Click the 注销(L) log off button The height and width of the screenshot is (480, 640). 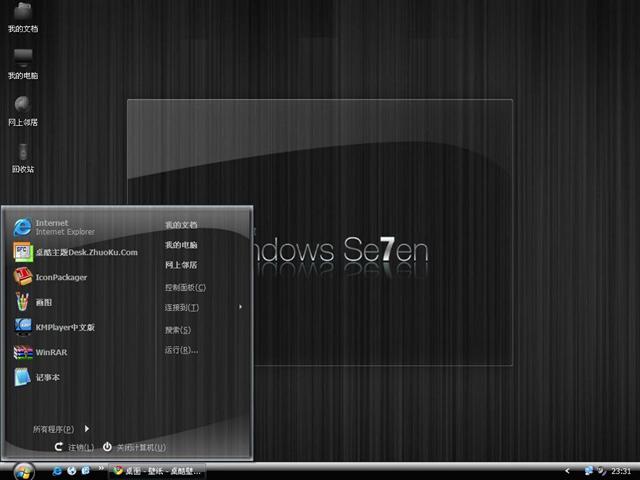click(x=75, y=447)
